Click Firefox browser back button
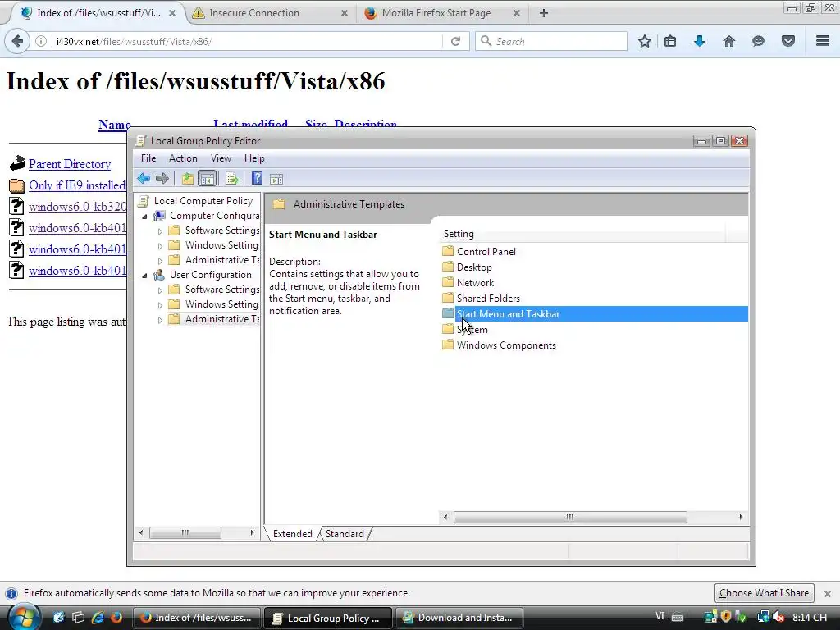Screen dimensions: 840x630 click(x=17, y=41)
